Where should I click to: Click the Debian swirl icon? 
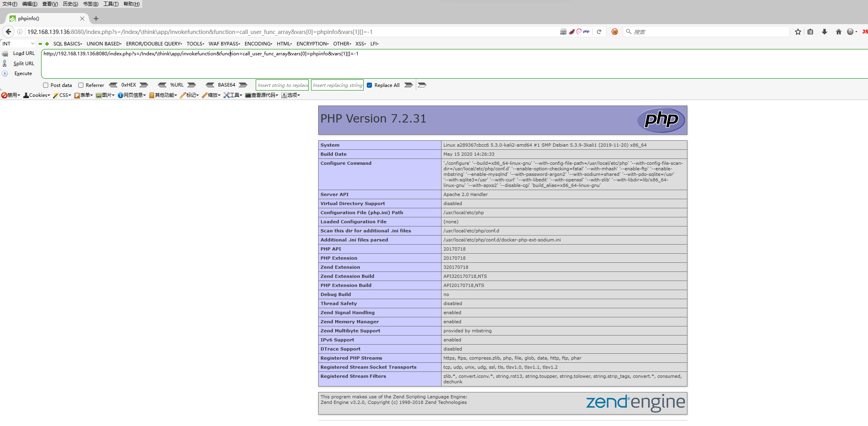pyautogui.click(x=579, y=32)
